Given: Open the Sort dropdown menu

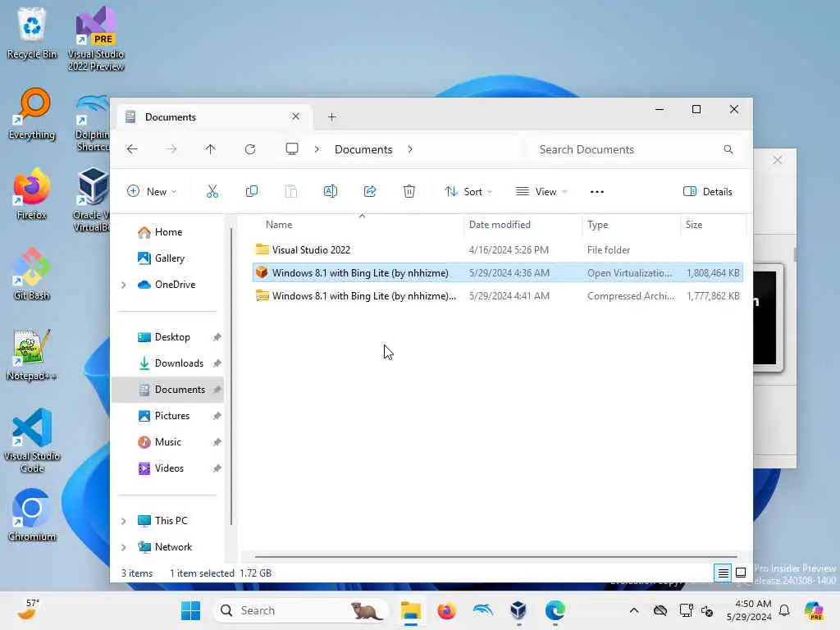Looking at the screenshot, I should [x=468, y=192].
